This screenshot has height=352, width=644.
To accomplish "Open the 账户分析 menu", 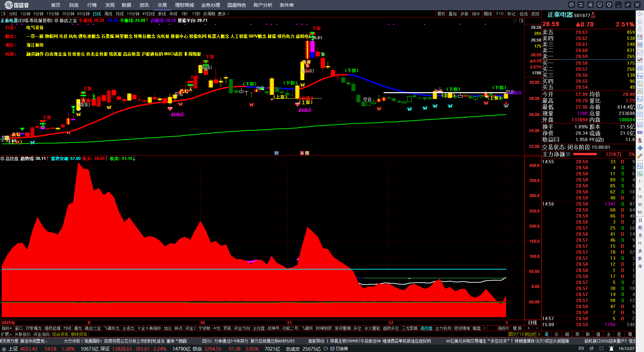I will point(263,5).
